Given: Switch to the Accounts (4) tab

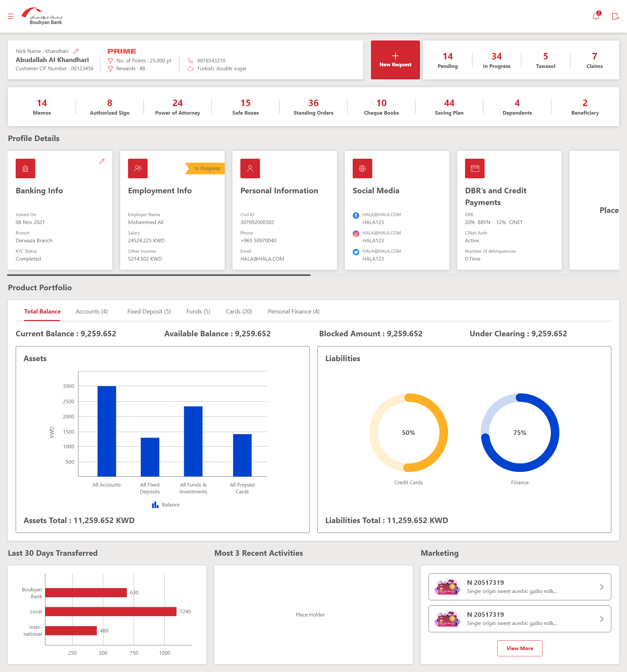Looking at the screenshot, I should coord(91,311).
